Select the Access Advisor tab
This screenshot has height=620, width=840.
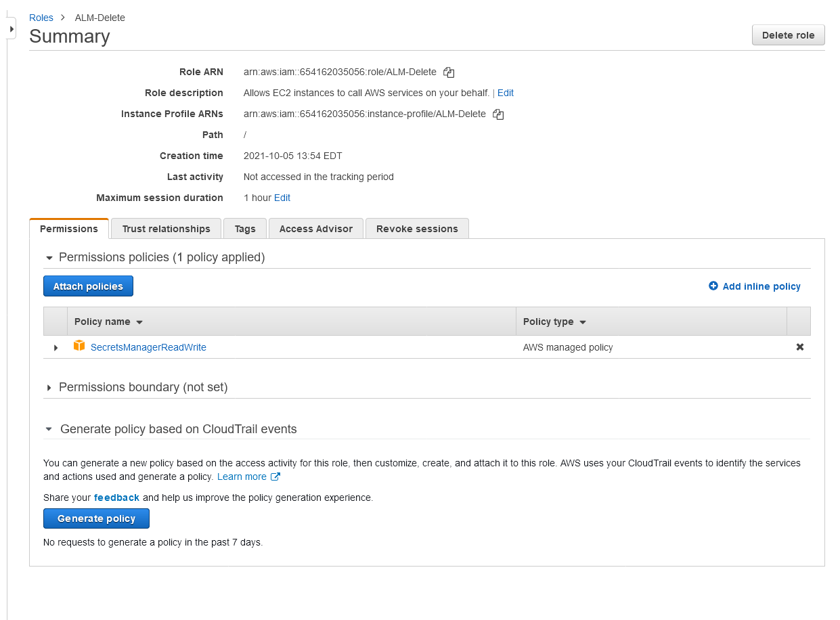[x=315, y=228]
